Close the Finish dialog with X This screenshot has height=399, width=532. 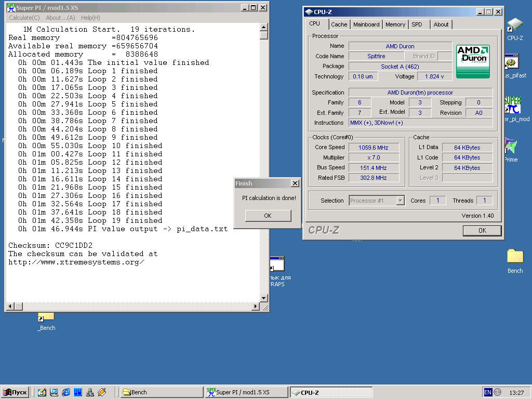pos(295,183)
